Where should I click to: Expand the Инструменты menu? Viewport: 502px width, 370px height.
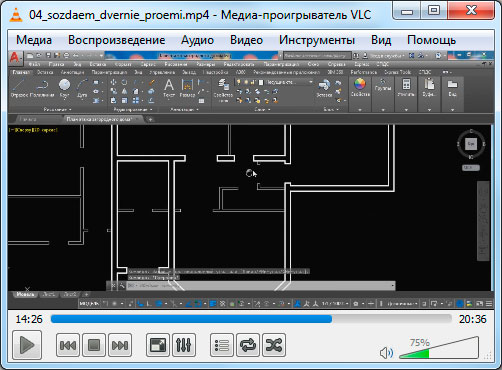coord(317,40)
